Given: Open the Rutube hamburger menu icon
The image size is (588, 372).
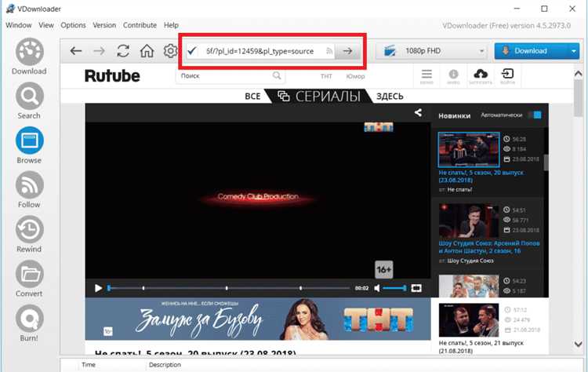Looking at the screenshot, I should (x=426, y=76).
